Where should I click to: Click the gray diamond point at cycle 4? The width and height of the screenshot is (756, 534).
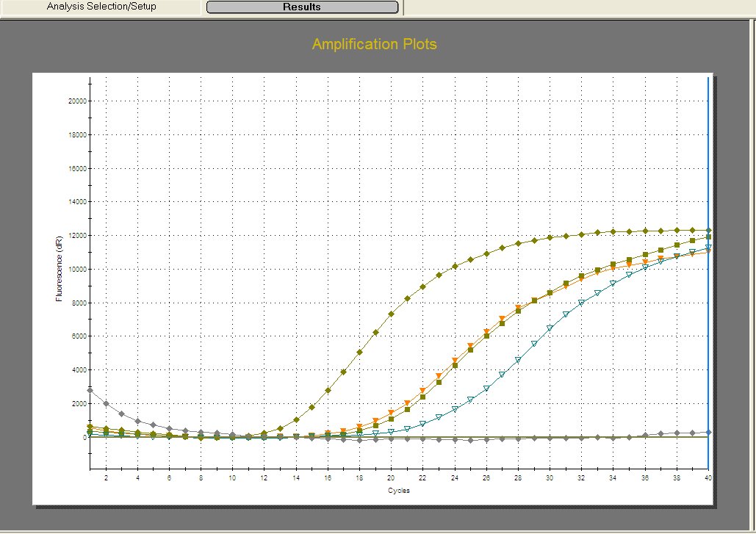point(137,421)
